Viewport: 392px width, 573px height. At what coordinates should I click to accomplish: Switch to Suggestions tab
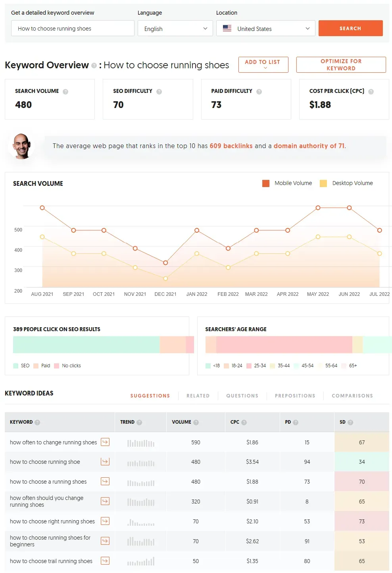pos(150,396)
